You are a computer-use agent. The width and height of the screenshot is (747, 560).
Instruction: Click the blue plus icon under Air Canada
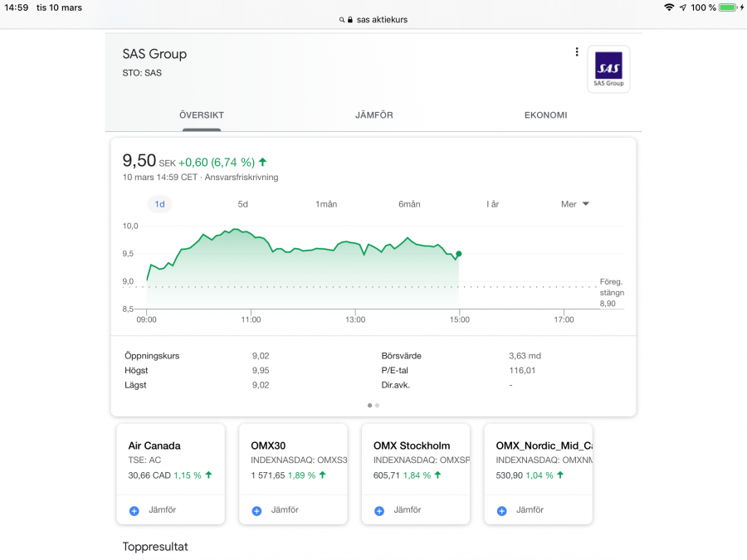(x=134, y=511)
